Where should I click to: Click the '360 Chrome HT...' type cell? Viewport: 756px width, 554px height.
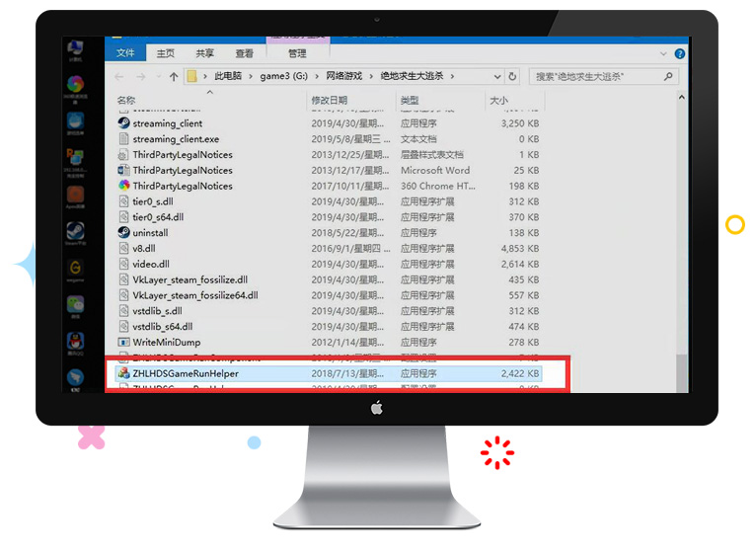click(438, 186)
